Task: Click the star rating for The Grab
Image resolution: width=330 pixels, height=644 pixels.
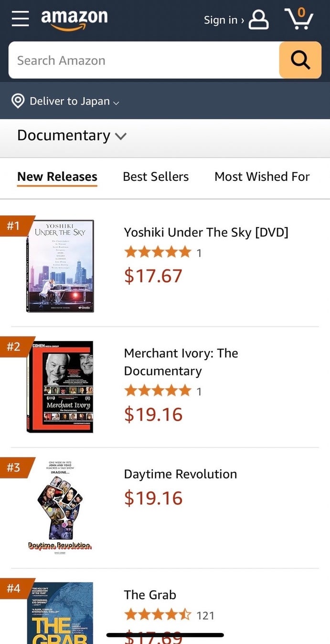Action: click(x=158, y=615)
